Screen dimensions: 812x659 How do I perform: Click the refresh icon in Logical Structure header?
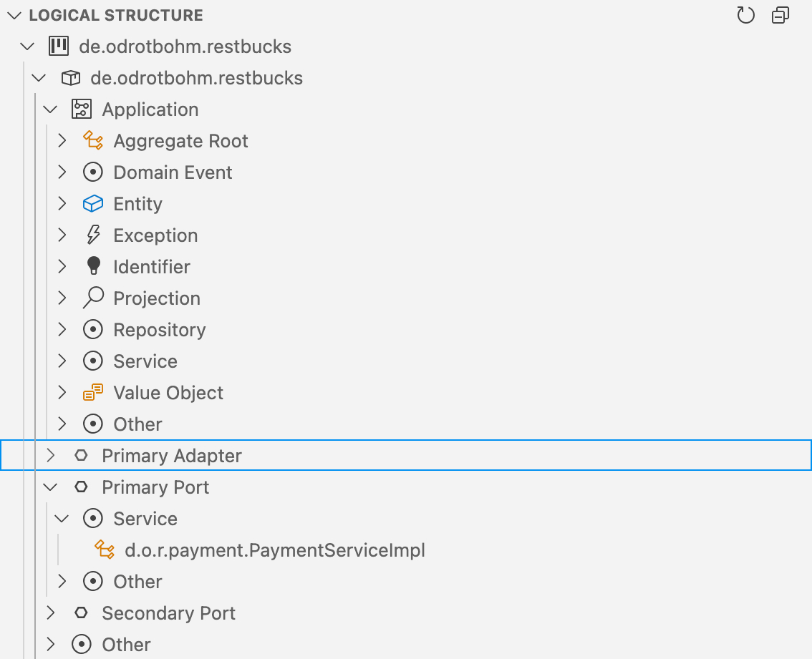(745, 15)
